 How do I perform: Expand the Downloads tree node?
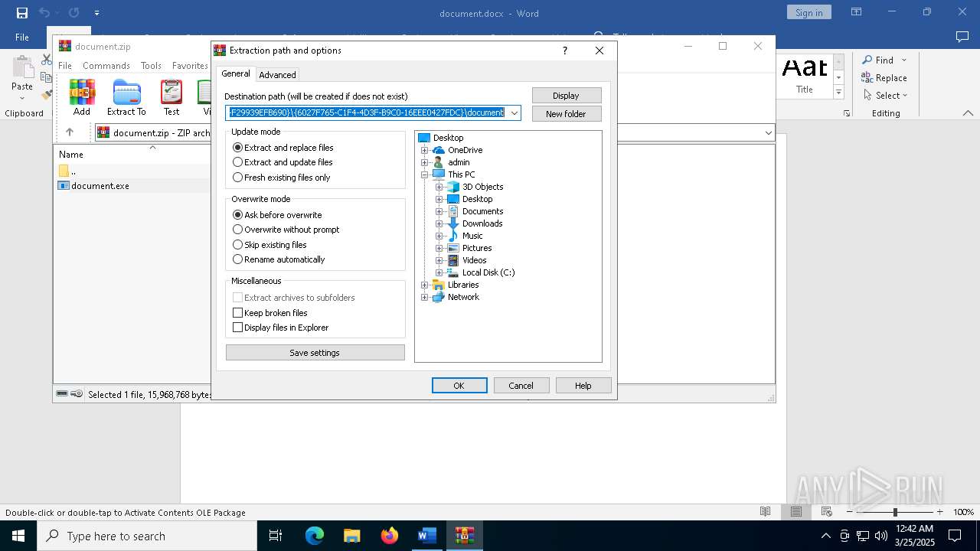pyautogui.click(x=439, y=223)
